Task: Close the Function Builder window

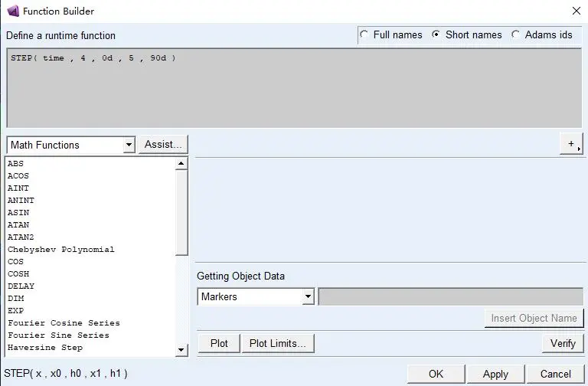Action: coord(576,11)
